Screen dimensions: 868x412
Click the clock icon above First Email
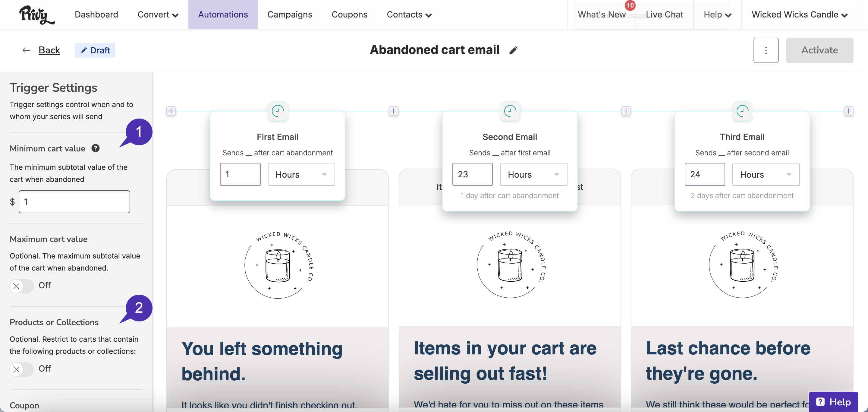(x=278, y=111)
